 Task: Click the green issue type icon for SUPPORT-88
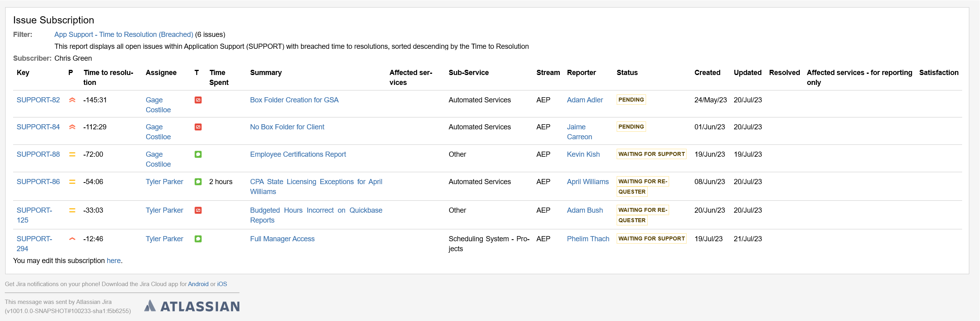pos(198,154)
